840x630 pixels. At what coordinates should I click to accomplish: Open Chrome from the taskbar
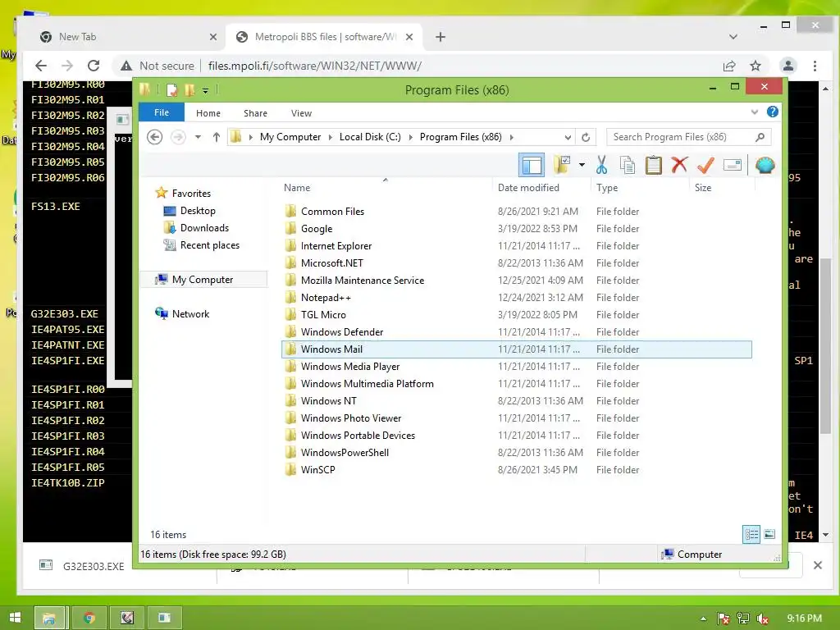click(x=89, y=618)
